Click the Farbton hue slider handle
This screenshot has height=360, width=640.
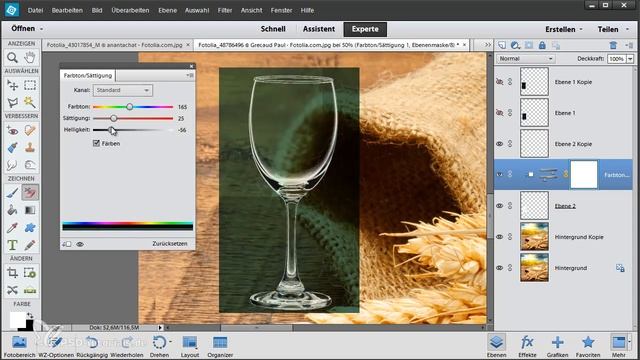tap(129, 107)
